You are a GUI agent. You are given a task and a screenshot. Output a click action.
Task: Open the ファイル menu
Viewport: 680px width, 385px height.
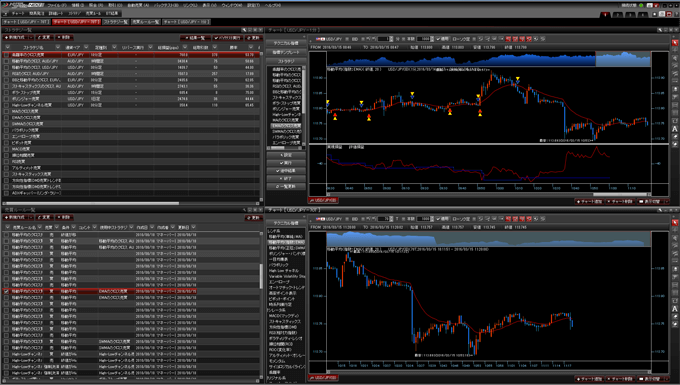click(x=57, y=5)
